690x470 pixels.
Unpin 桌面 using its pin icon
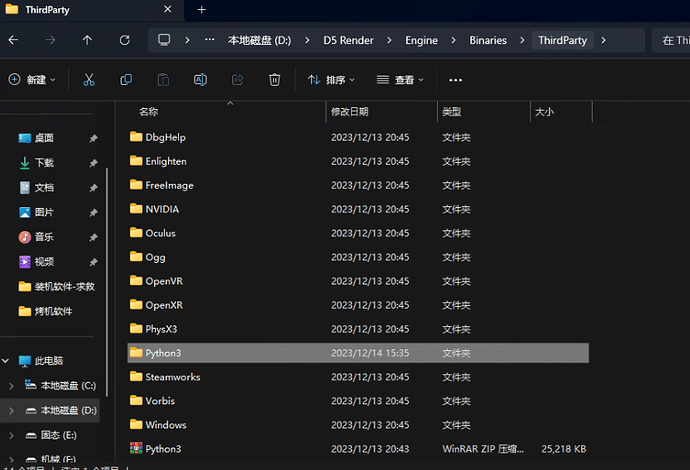click(x=93, y=139)
